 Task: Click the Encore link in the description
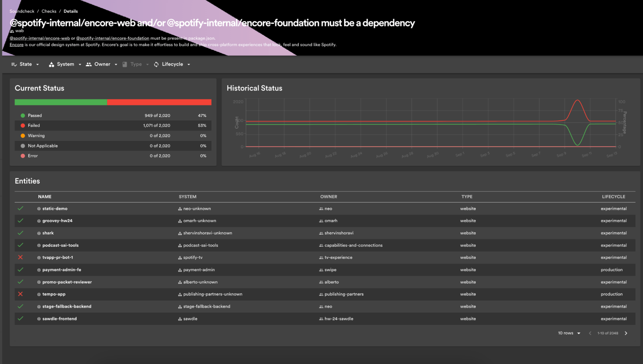coord(16,45)
